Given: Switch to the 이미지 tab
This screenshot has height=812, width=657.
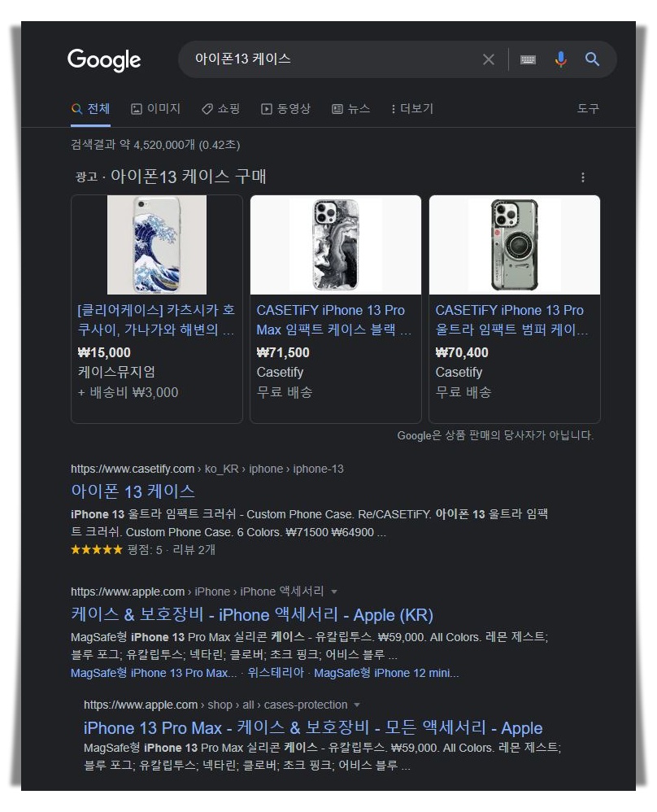Looking at the screenshot, I should click(x=155, y=109).
